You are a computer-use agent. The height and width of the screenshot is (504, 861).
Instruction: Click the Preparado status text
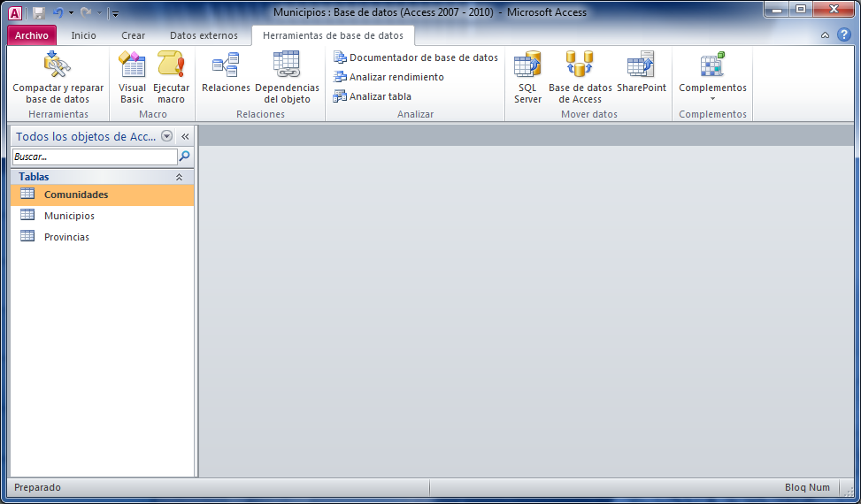37,487
